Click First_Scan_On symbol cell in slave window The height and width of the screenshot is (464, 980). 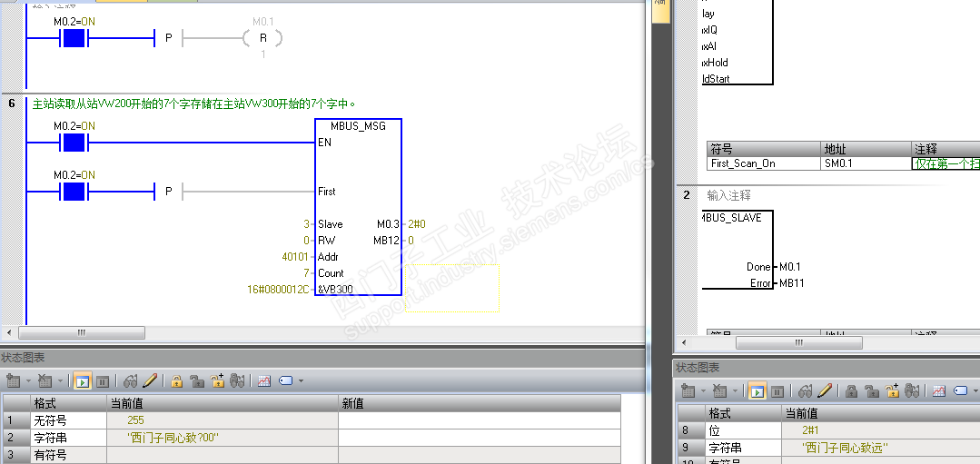[x=763, y=163]
